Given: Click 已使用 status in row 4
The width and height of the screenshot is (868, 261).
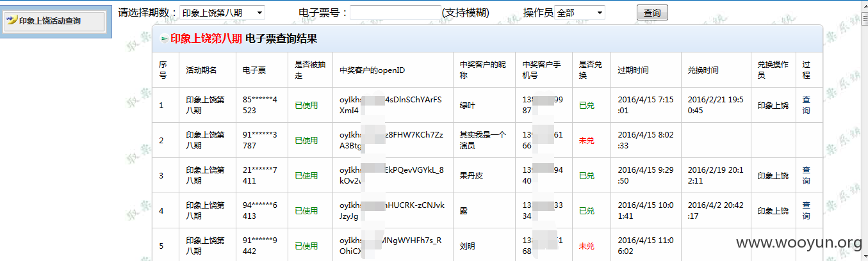Looking at the screenshot, I should point(306,210).
